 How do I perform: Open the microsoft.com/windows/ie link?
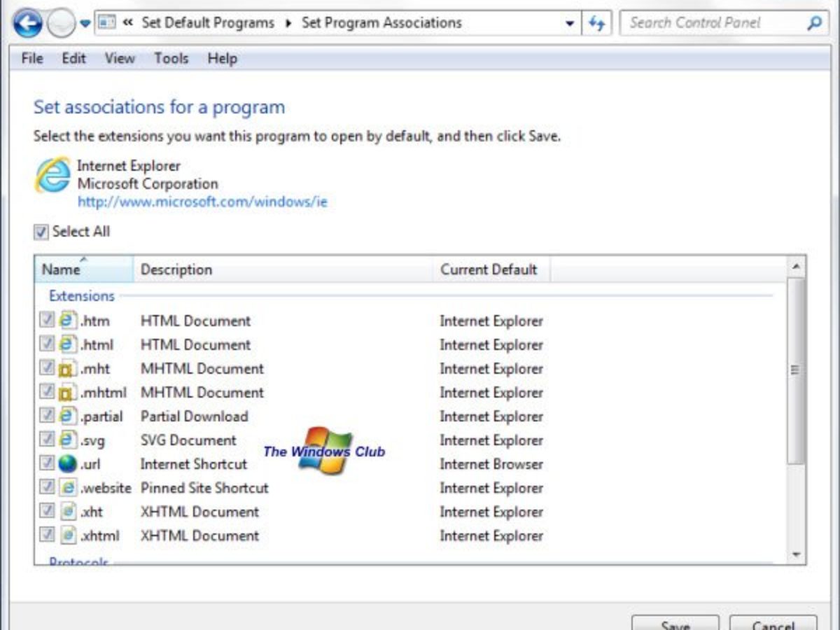202,202
